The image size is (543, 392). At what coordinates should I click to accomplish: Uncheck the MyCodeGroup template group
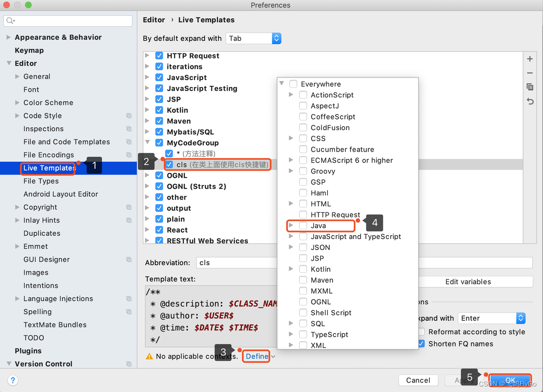(x=159, y=143)
